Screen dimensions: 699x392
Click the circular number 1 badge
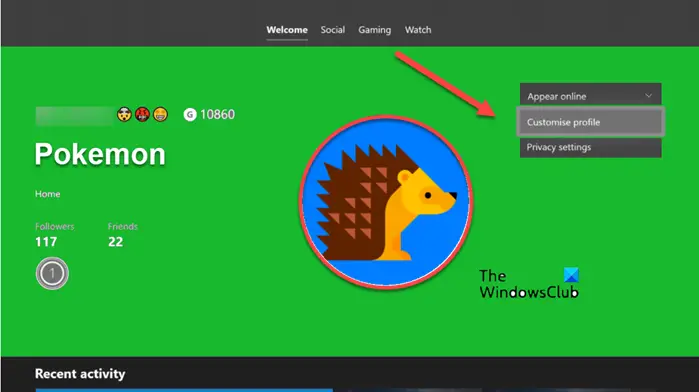click(52, 273)
